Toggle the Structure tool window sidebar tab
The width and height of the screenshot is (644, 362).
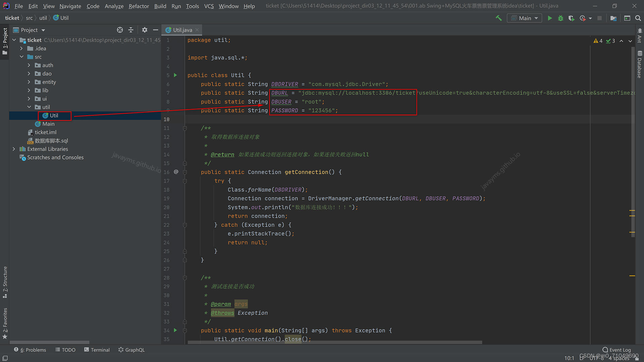point(5,282)
